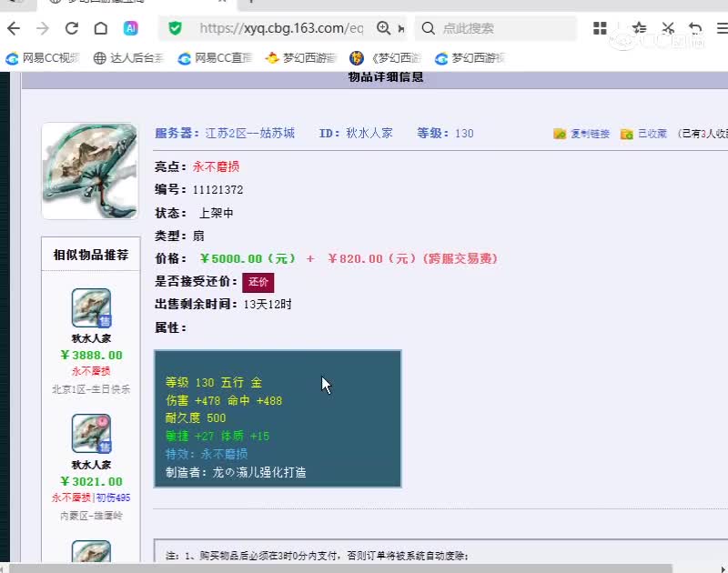Screen dimensions: 728x573
Task: Open the browser hamburger menu
Action: (x=721, y=28)
